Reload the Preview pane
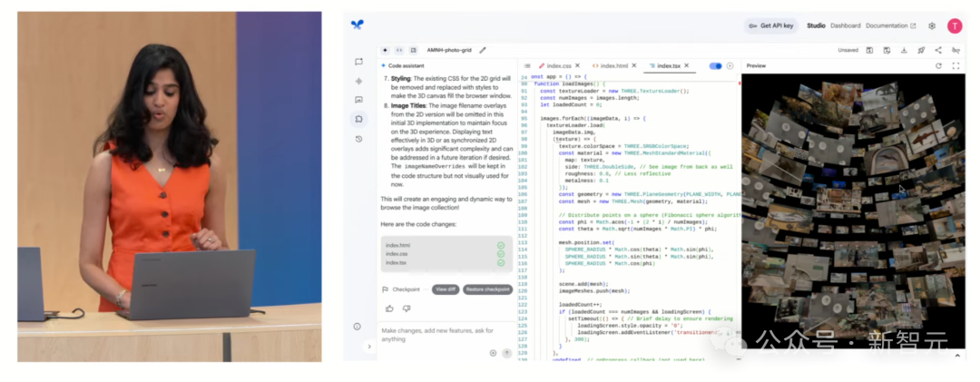 click(x=938, y=65)
